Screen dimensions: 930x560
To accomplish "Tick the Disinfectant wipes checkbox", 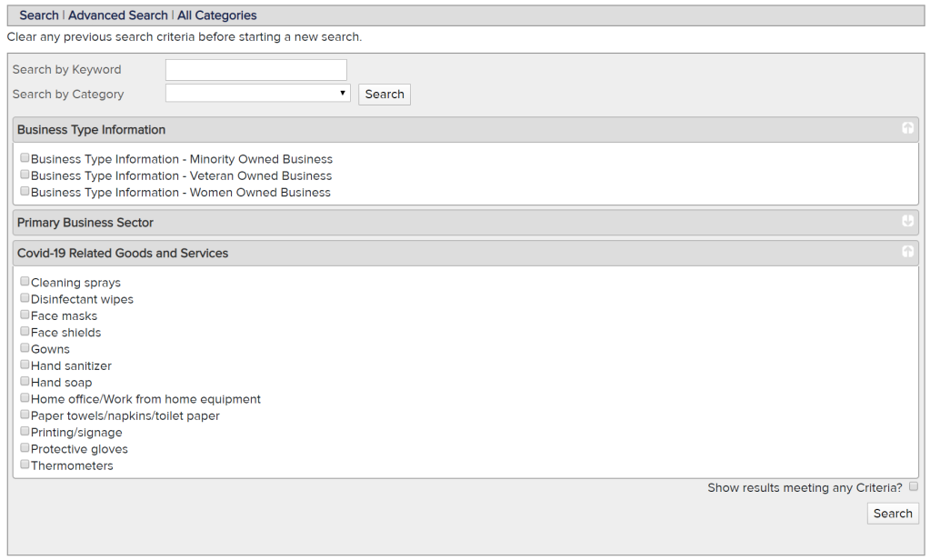I will [x=25, y=298].
